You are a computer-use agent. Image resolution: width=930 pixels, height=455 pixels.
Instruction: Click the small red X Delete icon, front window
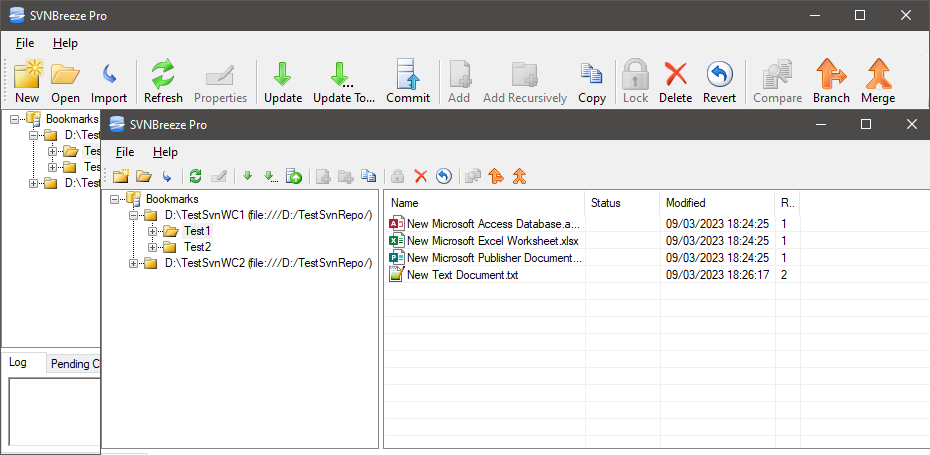(421, 176)
